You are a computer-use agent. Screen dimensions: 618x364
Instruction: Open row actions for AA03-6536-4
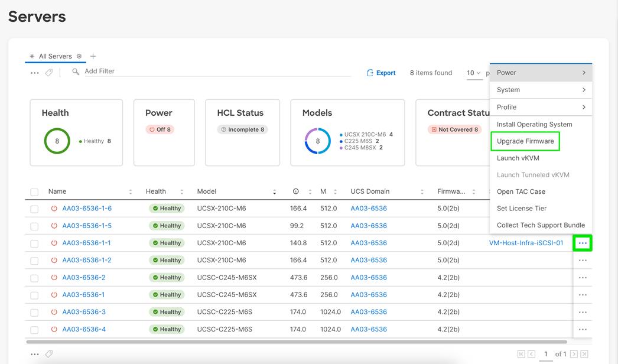point(583,330)
